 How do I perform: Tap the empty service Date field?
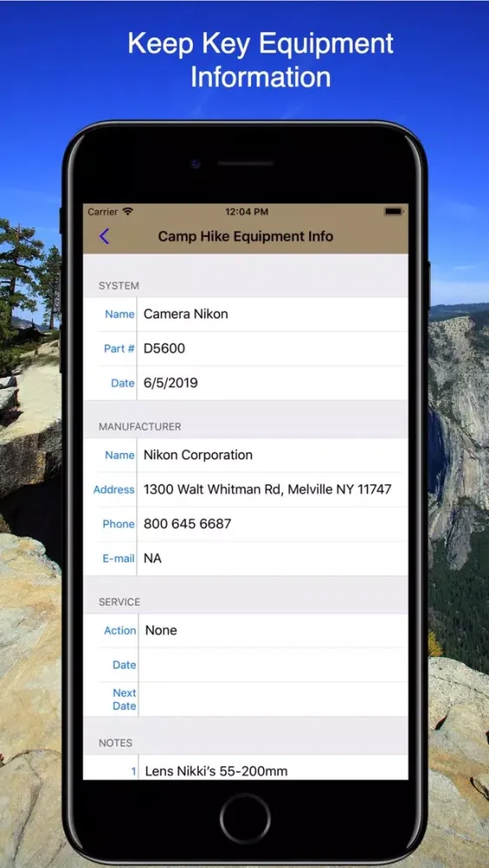(274, 665)
